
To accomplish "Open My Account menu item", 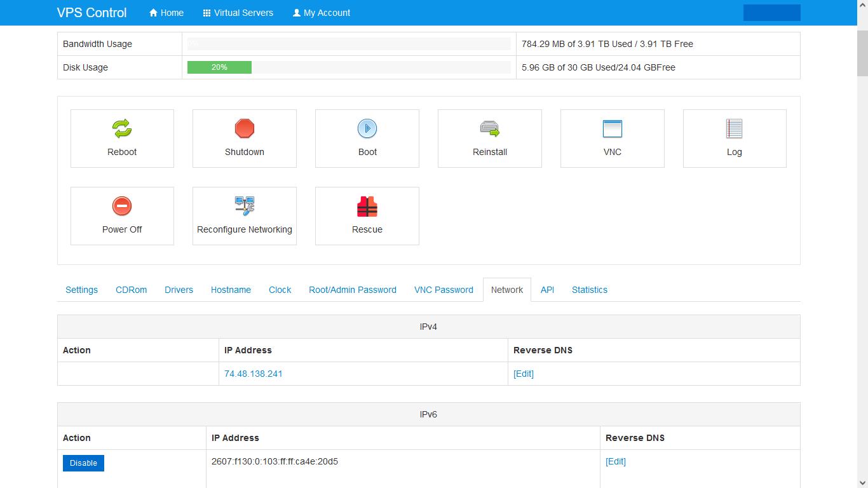I will (x=322, y=13).
